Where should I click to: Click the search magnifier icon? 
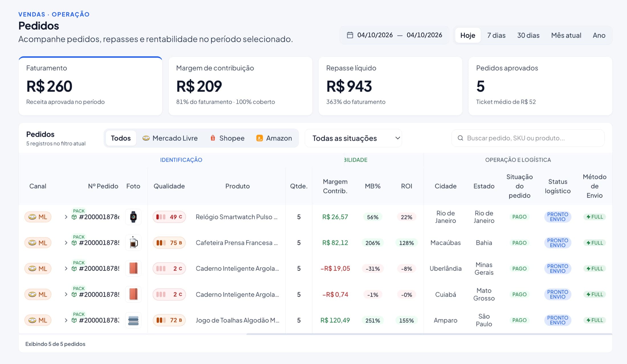pos(460,138)
